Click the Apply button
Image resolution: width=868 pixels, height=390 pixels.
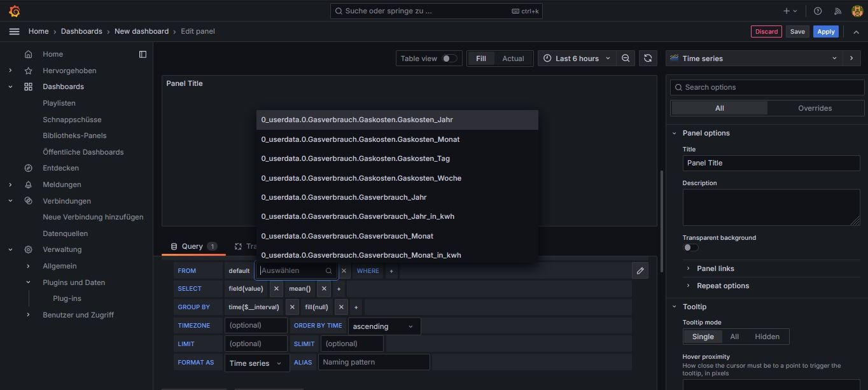point(825,31)
